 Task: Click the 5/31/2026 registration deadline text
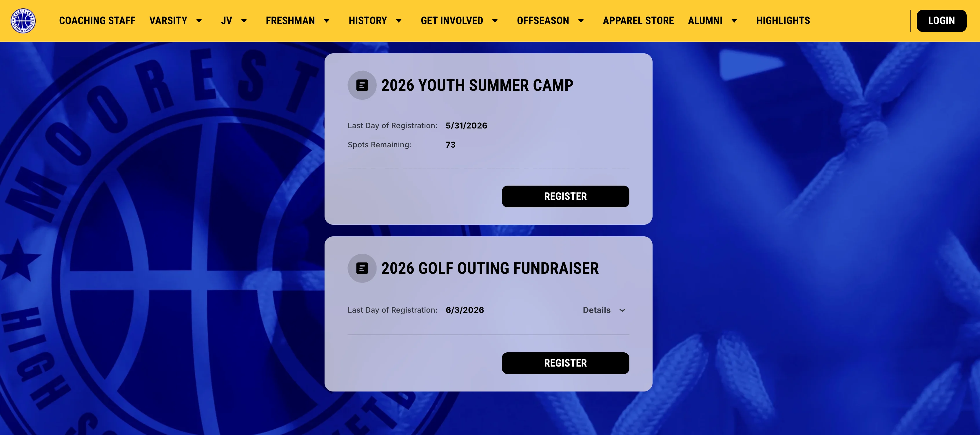tap(467, 125)
